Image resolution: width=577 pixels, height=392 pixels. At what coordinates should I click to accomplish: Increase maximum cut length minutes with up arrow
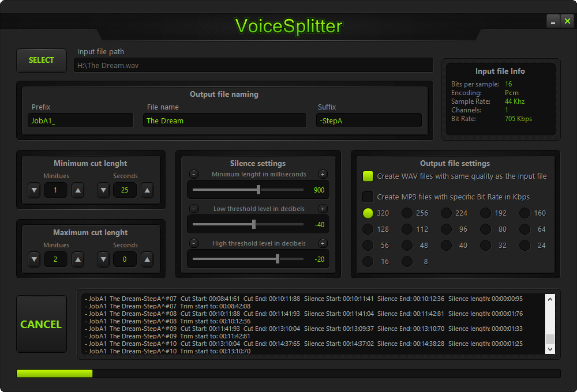click(x=78, y=259)
